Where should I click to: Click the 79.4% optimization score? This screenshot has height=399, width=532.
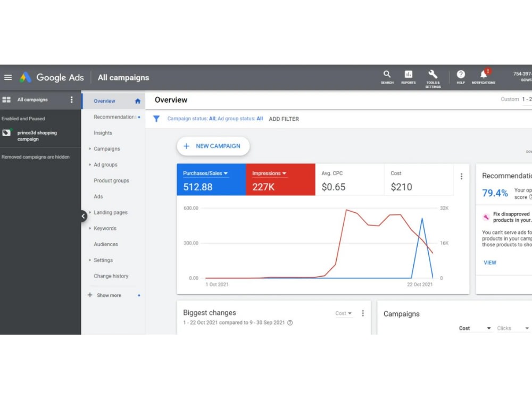495,193
